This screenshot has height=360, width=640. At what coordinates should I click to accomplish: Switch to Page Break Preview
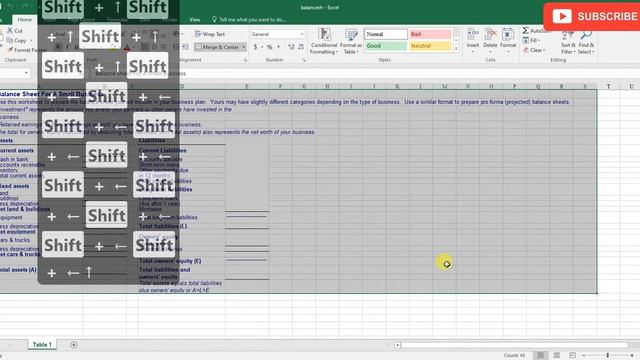pyautogui.click(x=572, y=356)
